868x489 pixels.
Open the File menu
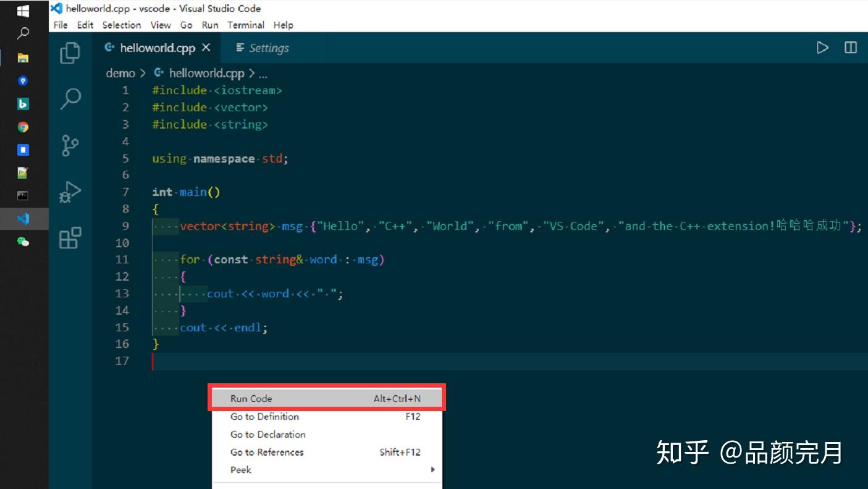coord(61,25)
